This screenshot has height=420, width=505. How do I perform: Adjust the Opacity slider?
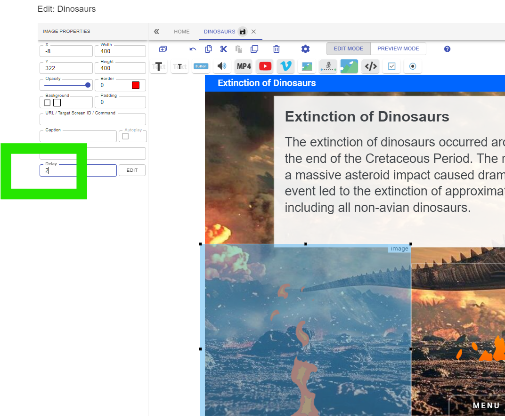pyautogui.click(x=67, y=85)
